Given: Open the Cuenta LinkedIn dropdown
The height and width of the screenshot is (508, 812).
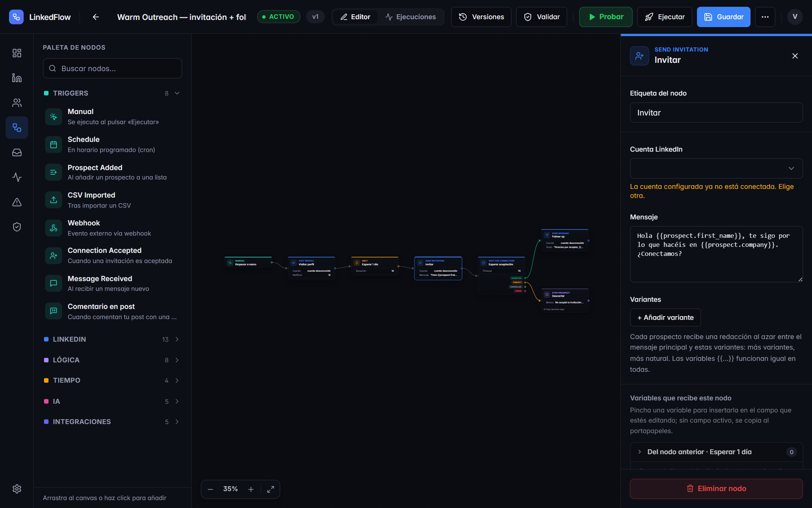Looking at the screenshot, I should [x=716, y=168].
